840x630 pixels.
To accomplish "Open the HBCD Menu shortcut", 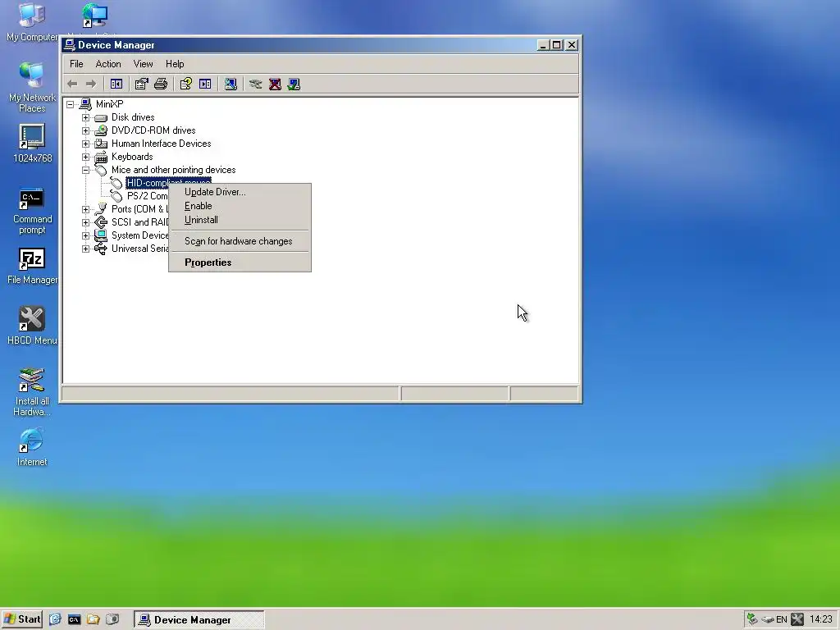I will pos(32,326).
